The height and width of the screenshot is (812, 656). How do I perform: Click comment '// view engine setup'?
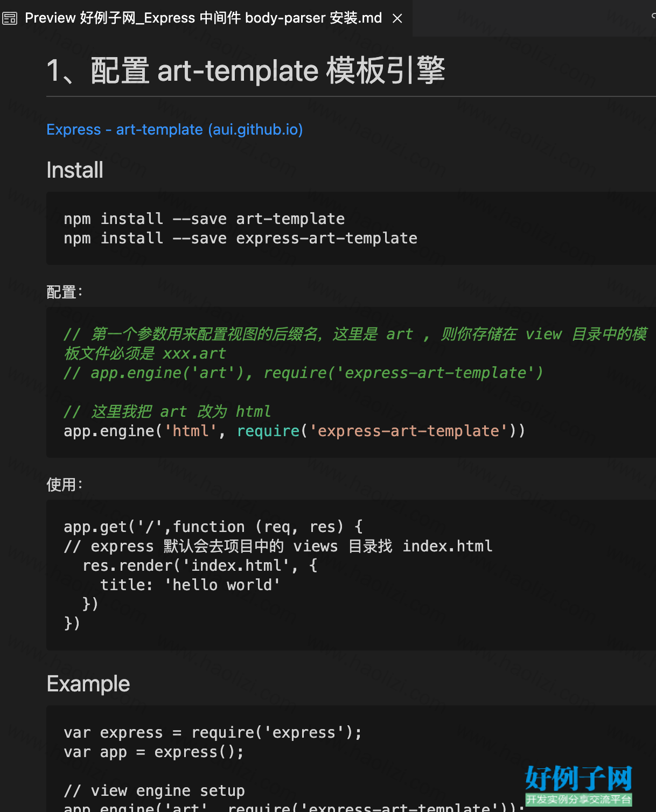pos(154,790)
